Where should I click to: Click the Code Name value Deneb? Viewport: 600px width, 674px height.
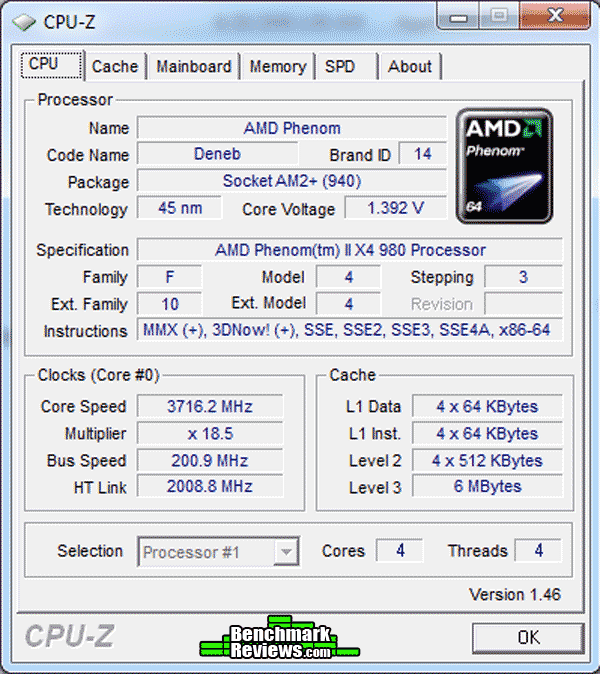[217, 154]
